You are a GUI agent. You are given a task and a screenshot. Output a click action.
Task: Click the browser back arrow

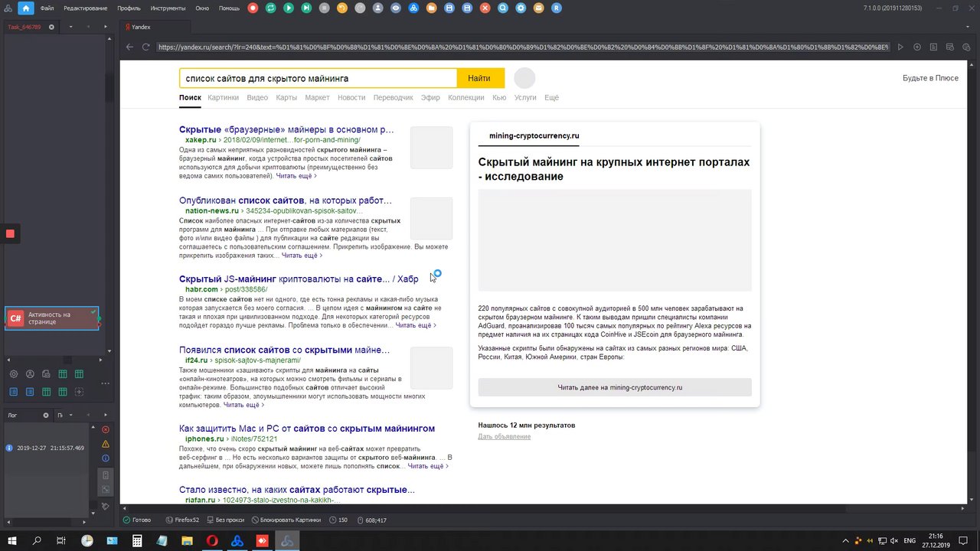point(130,47)
